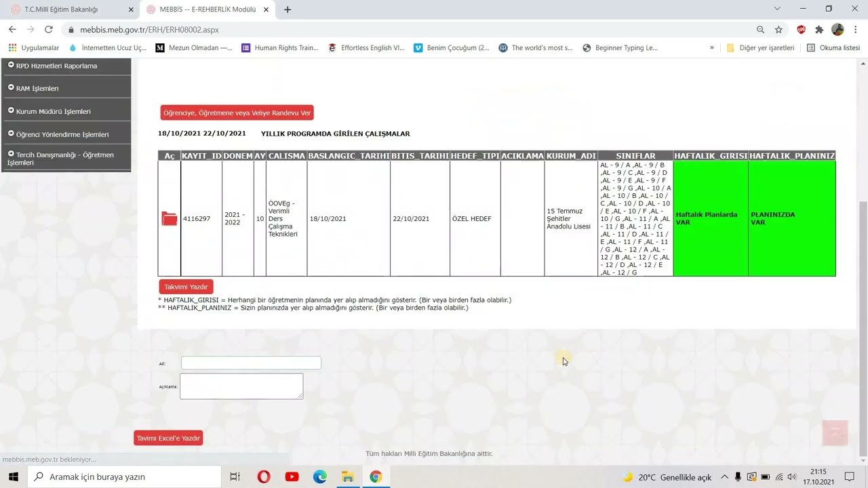The width and height of the screenshot is (868, 488).
Task: Click Tavimi Excel'e Yazdır button
Action: click(x=168, y=438)
